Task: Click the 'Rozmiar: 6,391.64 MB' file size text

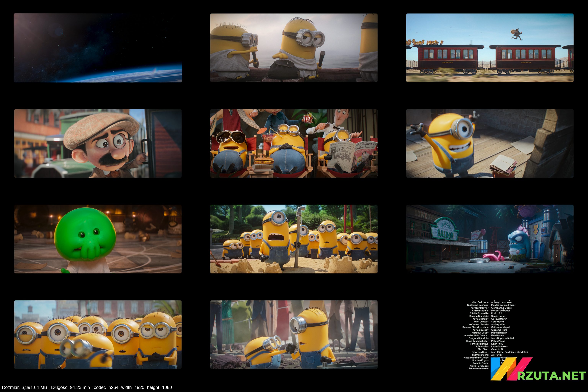Action: 24,387
